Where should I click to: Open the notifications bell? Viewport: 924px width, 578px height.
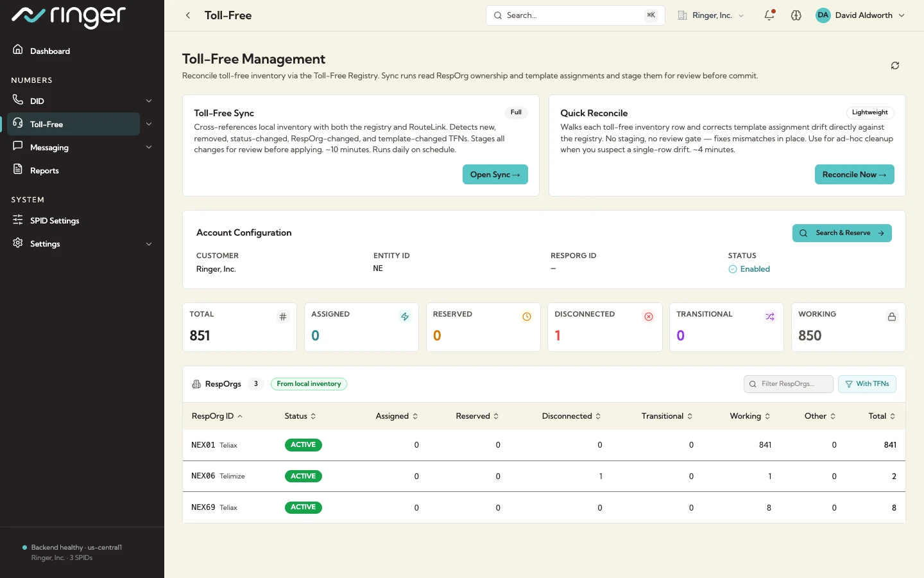click(x=769, y=15)
